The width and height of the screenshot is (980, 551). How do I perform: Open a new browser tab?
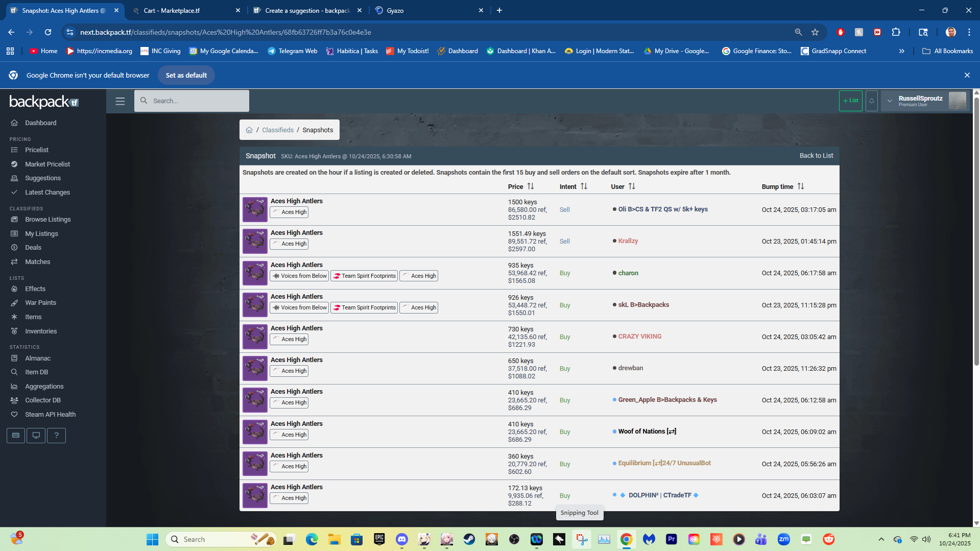499,10
